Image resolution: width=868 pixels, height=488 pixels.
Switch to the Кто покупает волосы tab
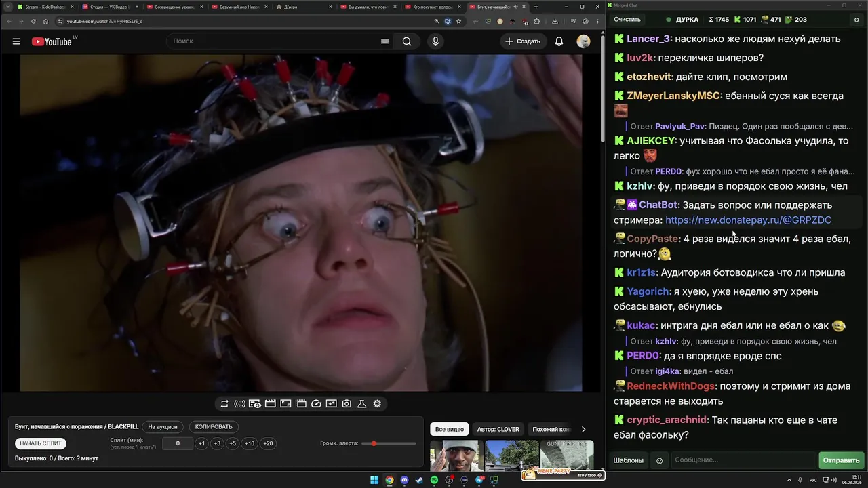pos(433,7)
